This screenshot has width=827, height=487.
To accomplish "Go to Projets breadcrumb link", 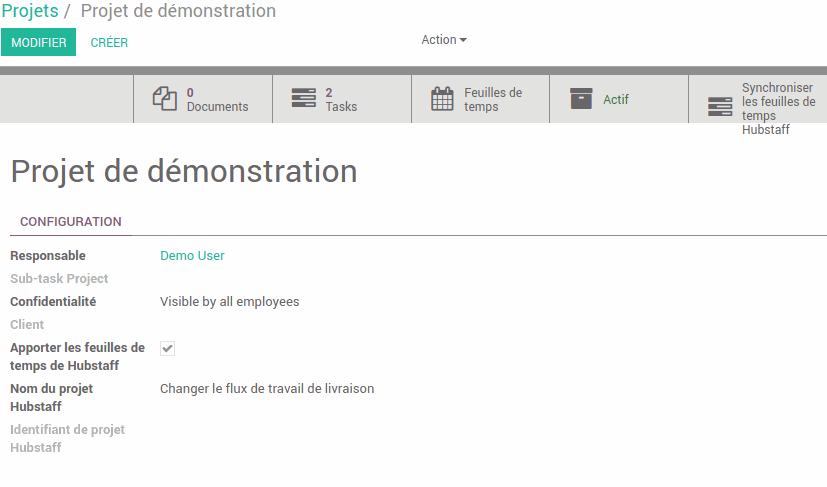I will click(30, 11).
